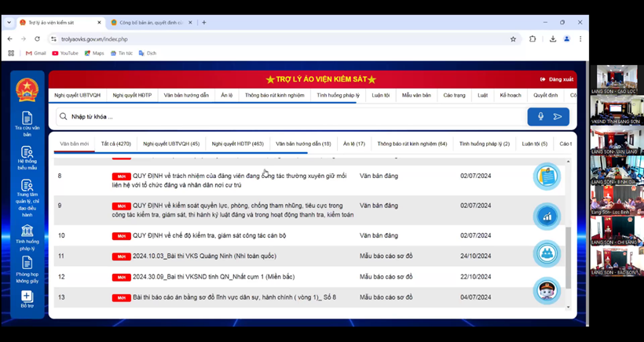Open Chrome three-dot menu
This screenshot has width=644, height=342.
click(580, 38)
